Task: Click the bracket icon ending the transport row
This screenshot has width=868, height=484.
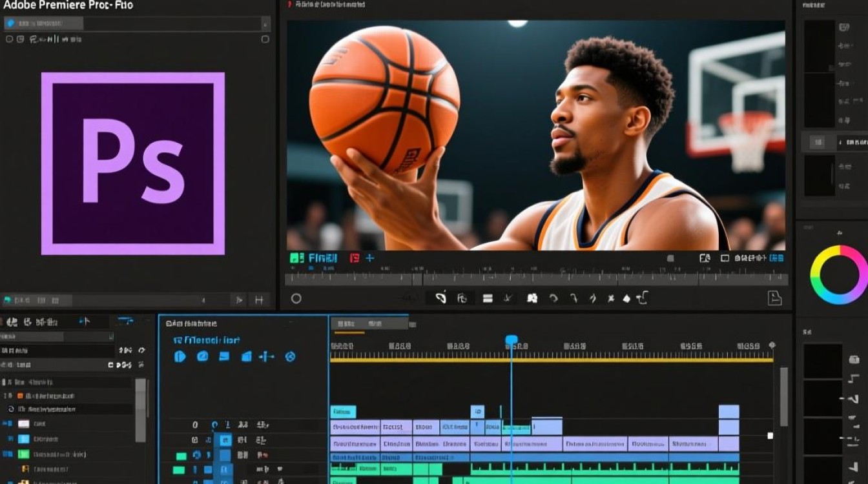Action: point(642,297)
